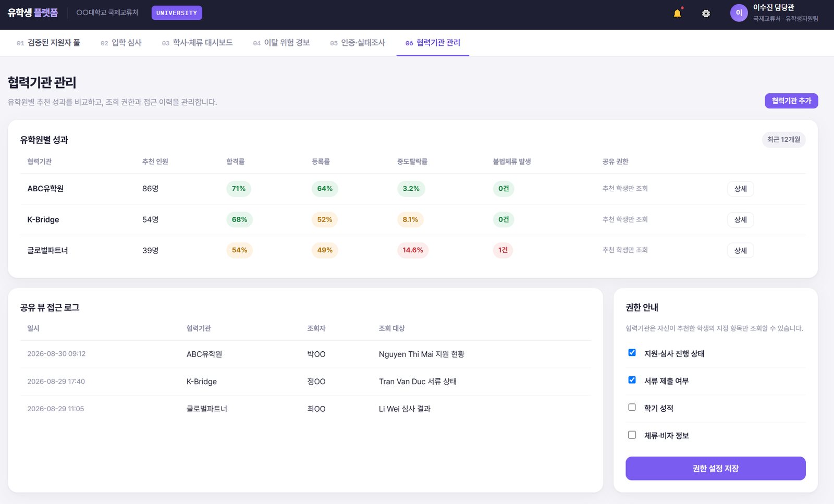Select the ABC유학원 row name in performance table
The image size is (834, 504).
pyautogui.click(x=45, y=189)
